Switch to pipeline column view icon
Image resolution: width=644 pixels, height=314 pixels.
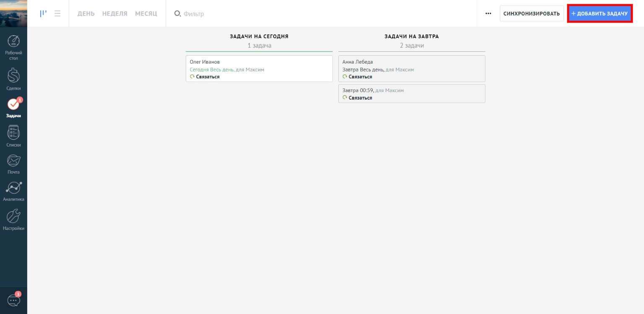43,13
